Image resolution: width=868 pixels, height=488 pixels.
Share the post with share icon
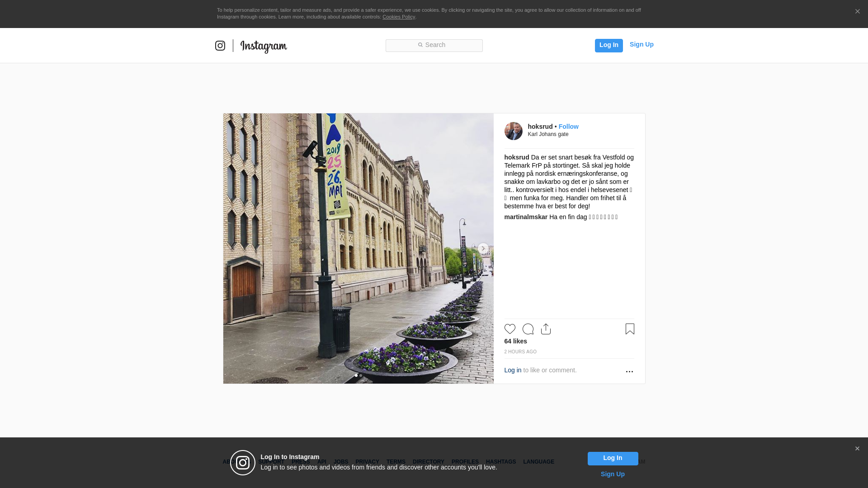tap(546, 329)
